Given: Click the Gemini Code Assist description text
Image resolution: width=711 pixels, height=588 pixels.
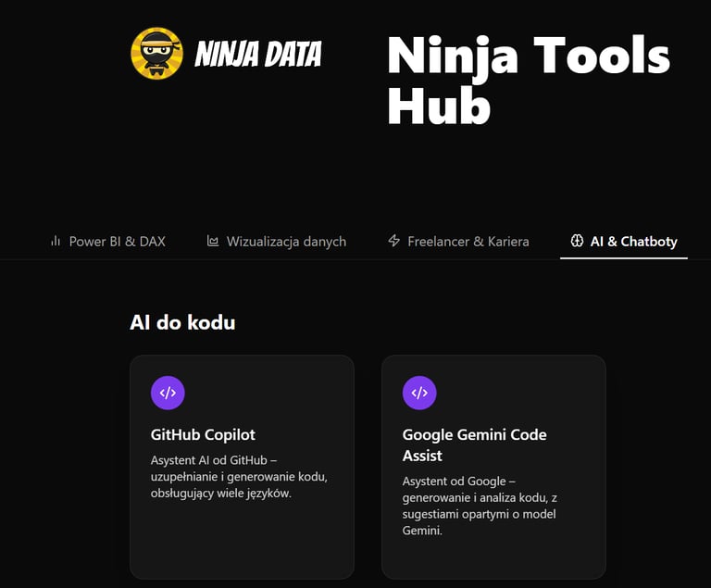Looking at the screenshot, I should coord(480,506).
